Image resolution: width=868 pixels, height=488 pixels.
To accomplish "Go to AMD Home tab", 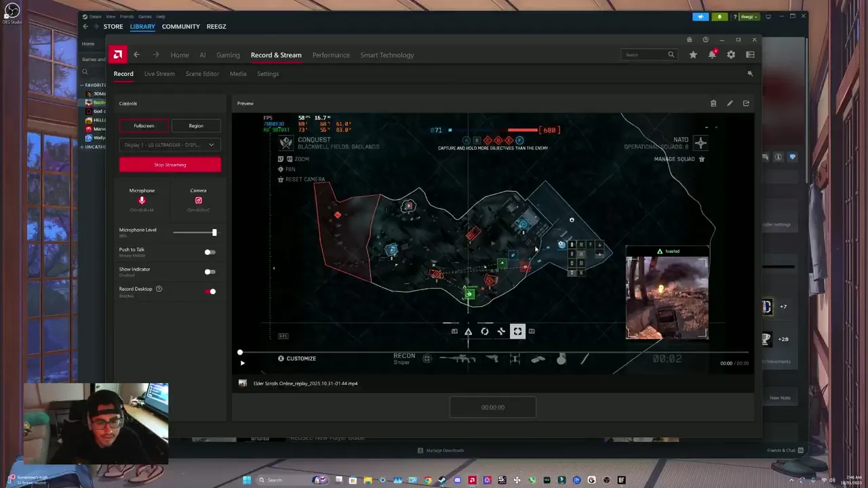I will (180, 55).
